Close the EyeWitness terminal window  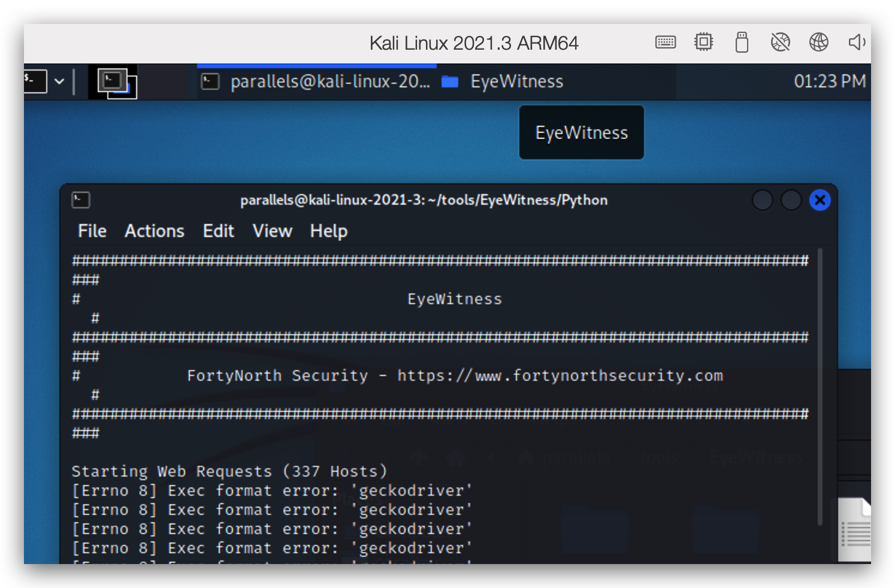point(820,200)
